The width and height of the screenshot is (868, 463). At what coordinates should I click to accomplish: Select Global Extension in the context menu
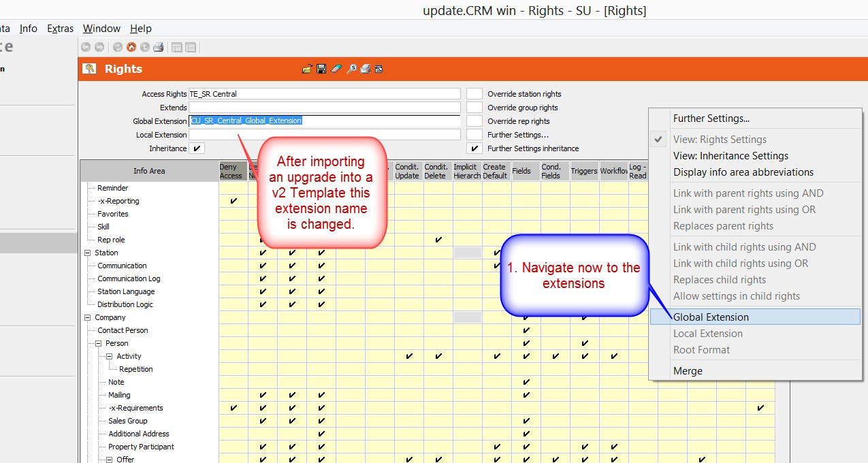coord(711,317)
